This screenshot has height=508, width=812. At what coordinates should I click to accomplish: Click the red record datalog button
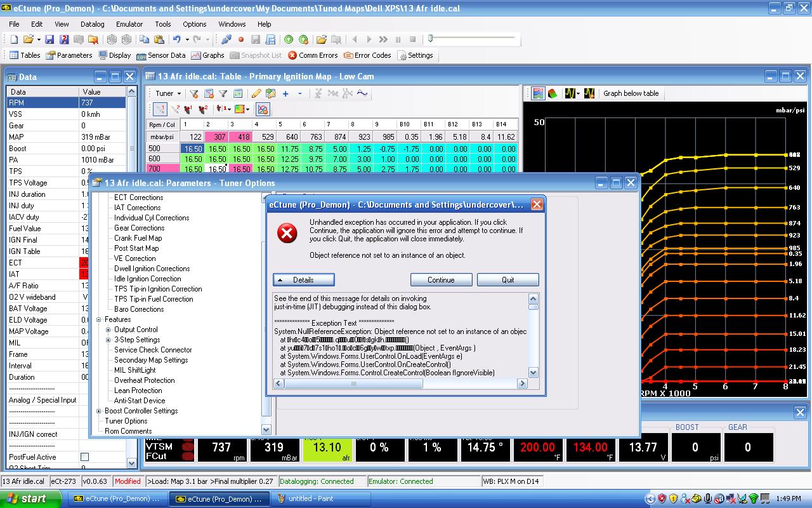pyautogui.click(x=241, y=39)
